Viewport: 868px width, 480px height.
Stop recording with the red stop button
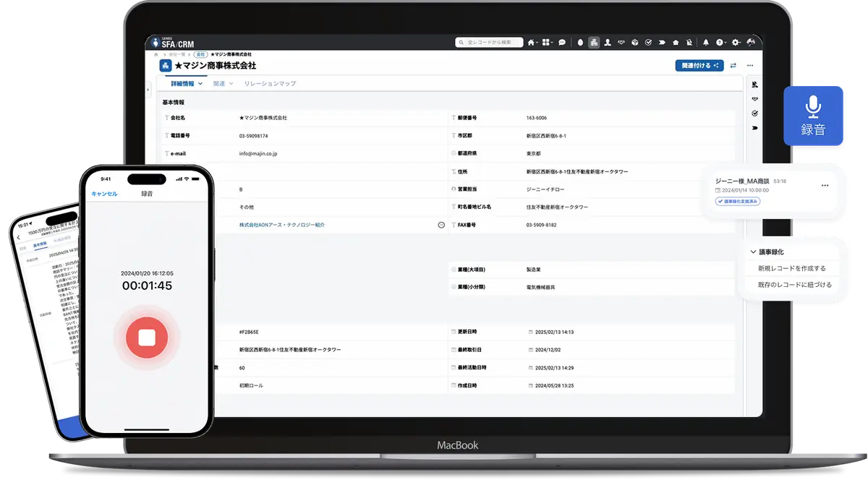point(147,338)
